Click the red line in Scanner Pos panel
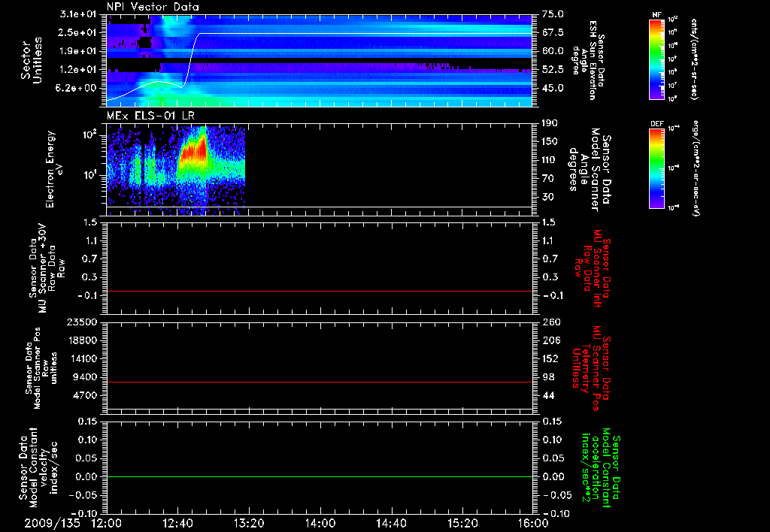The height and width of the screenshot is (532, 770). coord(320,382)
